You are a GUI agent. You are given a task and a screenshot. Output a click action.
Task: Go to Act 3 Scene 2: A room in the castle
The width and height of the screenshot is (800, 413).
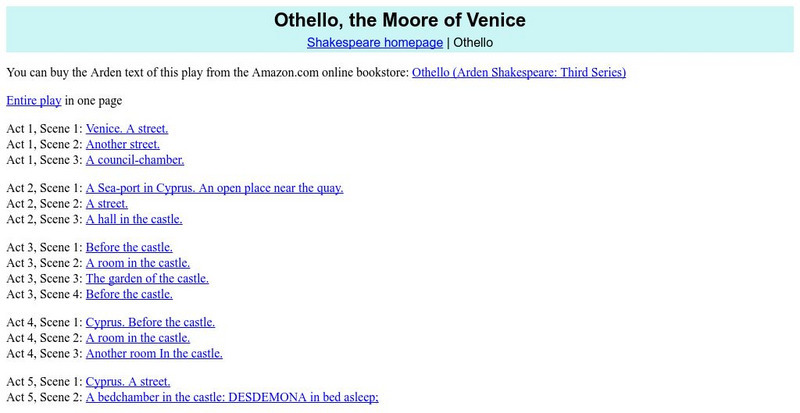pos(137,262)
